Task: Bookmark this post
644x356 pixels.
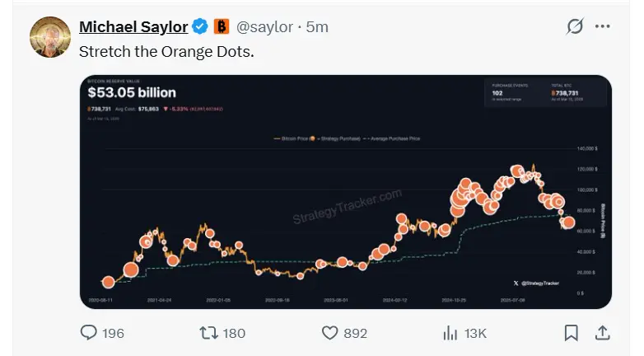Action: click(572, 333)
